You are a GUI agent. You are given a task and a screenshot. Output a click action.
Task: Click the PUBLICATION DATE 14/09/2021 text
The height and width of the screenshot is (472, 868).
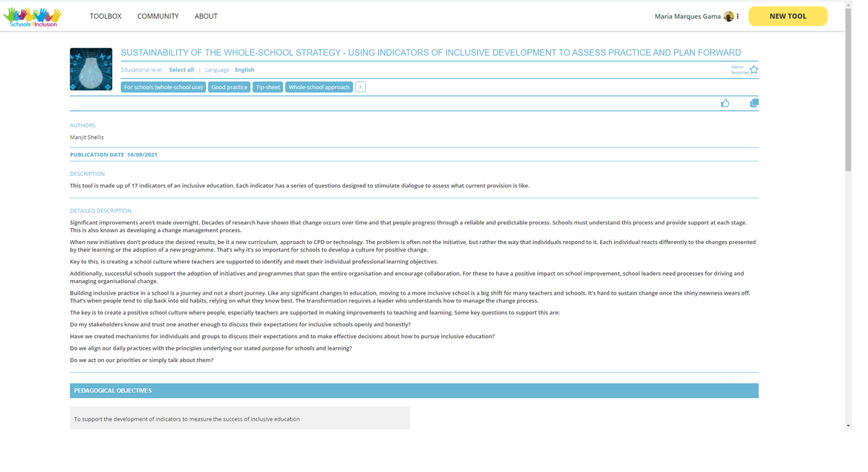point(114,154)
